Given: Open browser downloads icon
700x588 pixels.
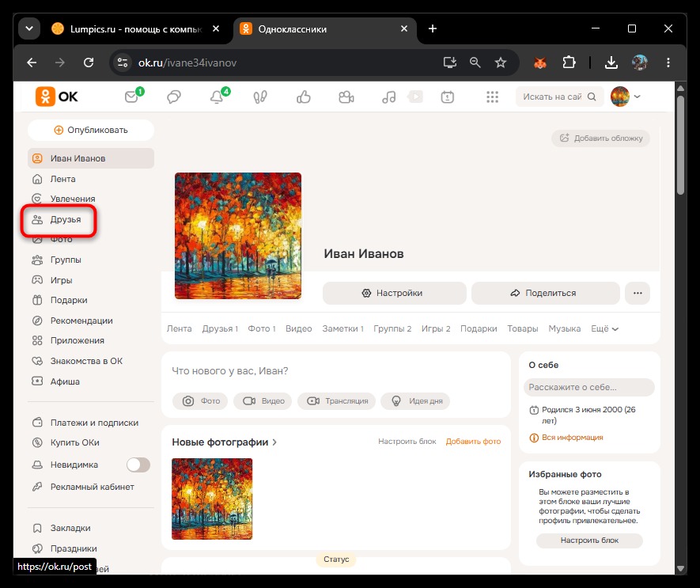Looking at the screenshot, I should [611, 63].
